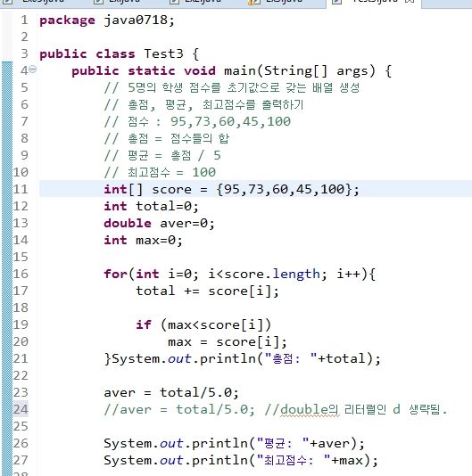Click println statement printing "평균: "
Viewport: 472px width, 476px height.
click(234, 444)
